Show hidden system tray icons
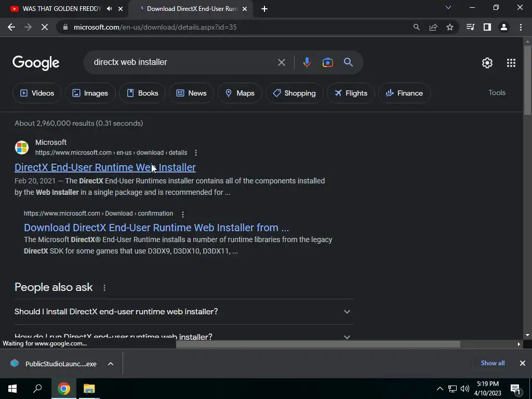Image resolution: width=532 pixels, height=399 pixels. (x=440, y=389)
